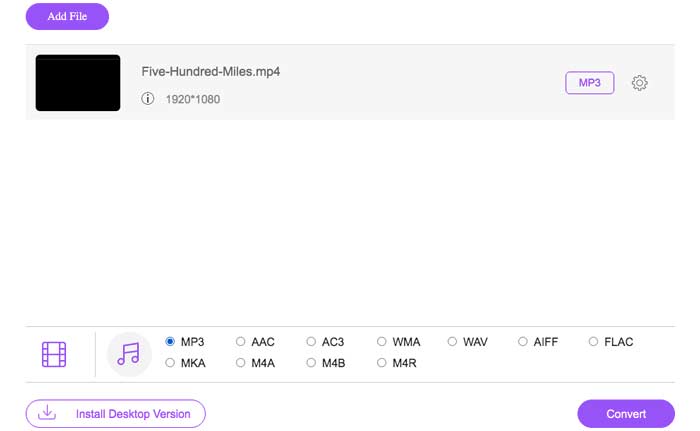
Task: Start conversion with the Convert button
Action: 626,414
